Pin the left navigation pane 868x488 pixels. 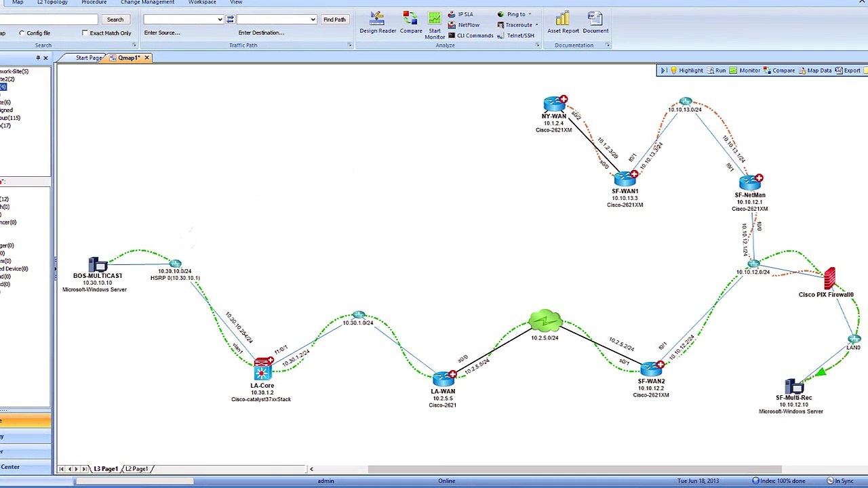pyautogui.click(x=38, y=58)
